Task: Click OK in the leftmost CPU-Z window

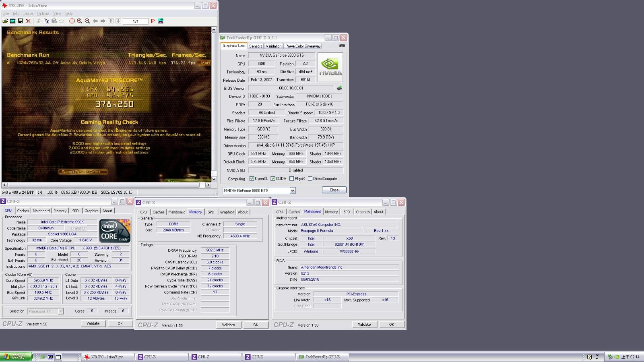Action: coord(120,323)
